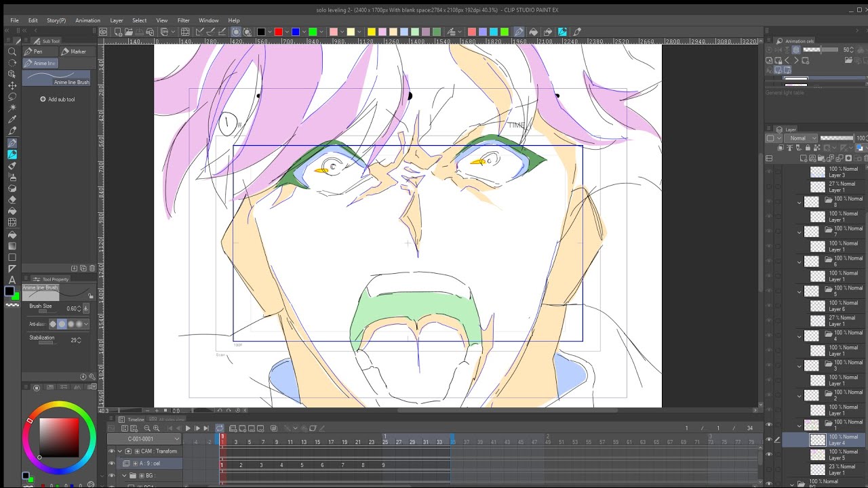Open the Brush Size stepper arrows
868x488 pixels.
79,308
